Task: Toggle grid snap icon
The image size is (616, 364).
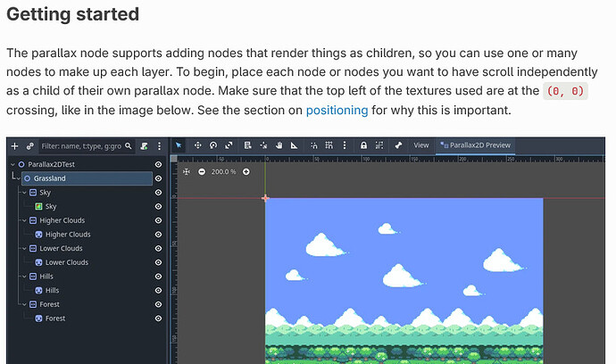Action: pyautogui.click(x=329, y=145)
